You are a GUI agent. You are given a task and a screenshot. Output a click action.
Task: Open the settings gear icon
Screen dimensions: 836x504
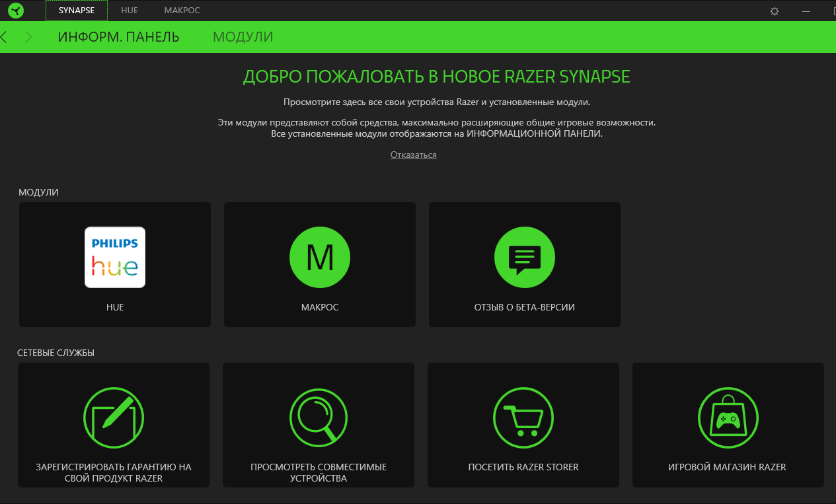point(775,11)
